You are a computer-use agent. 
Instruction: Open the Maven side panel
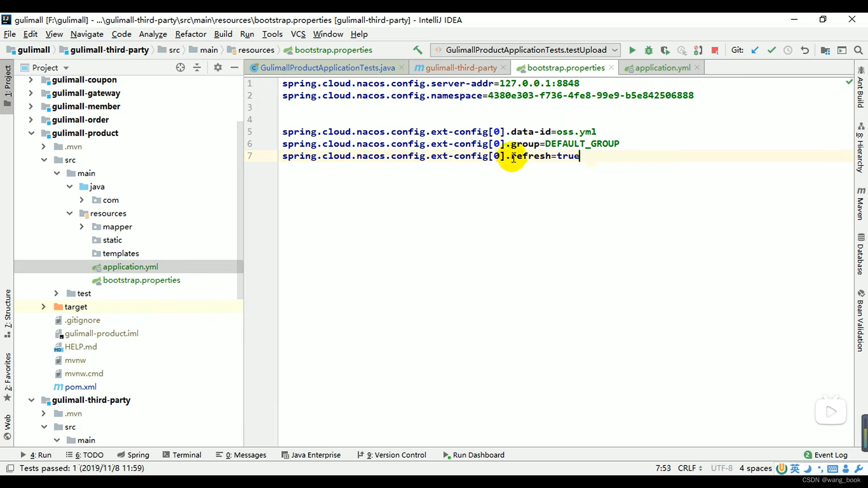tap(861, 203)
